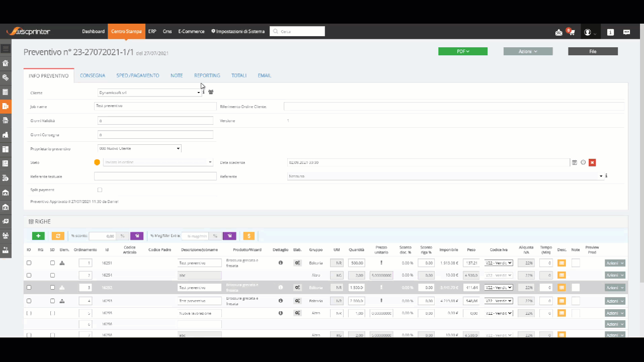This screenshot has height=362, width=644.
Task: Open Impostazioni di Sistema
Action: click(x=237, y=31)
